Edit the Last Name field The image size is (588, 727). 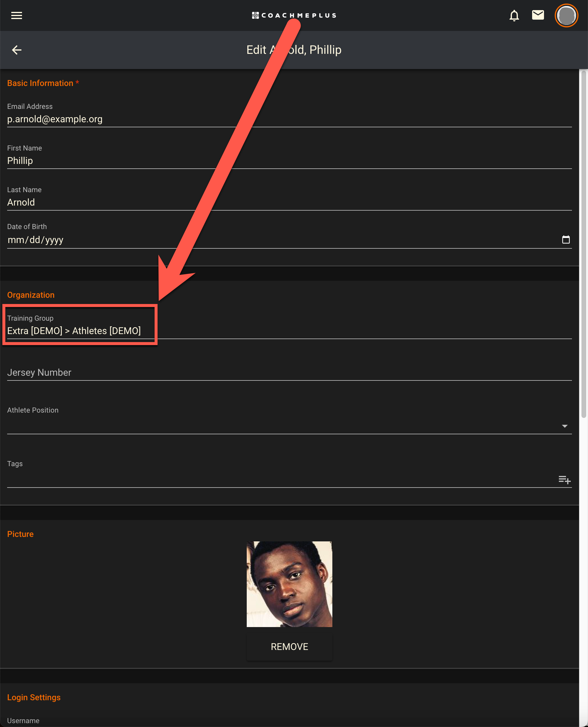pyautogui.click(x=289, y=202)
